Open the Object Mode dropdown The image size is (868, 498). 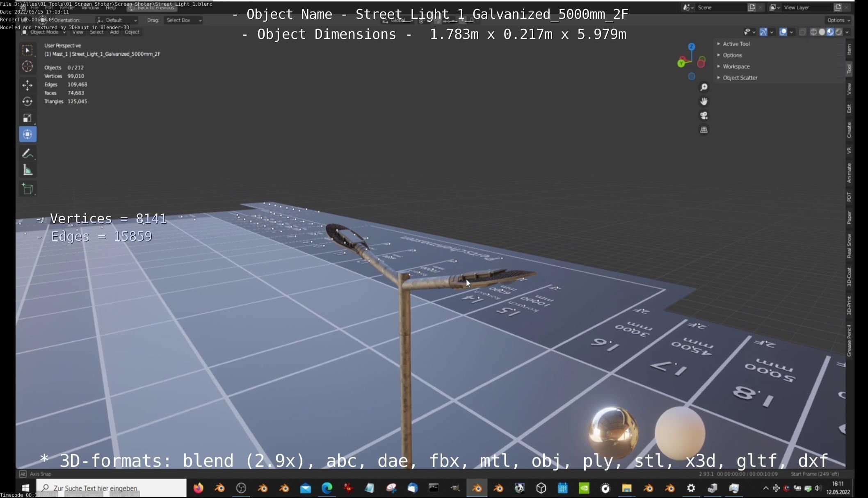pyautogui.click(x=44, y=32)
